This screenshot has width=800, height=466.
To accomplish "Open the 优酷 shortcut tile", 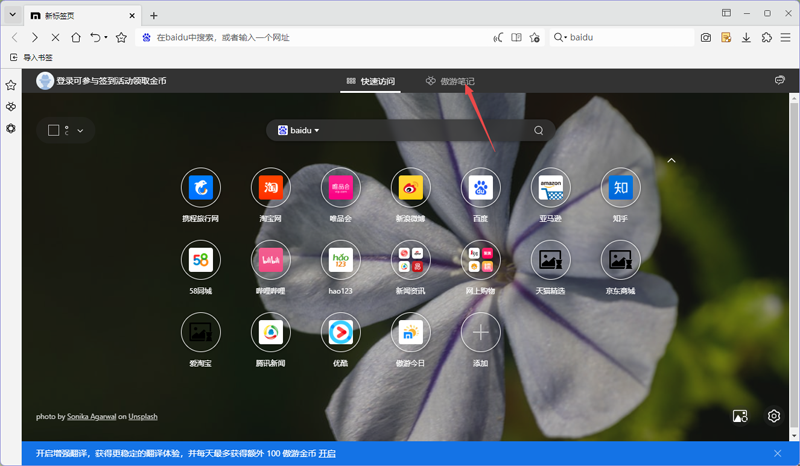I will (x=340, y=333).
